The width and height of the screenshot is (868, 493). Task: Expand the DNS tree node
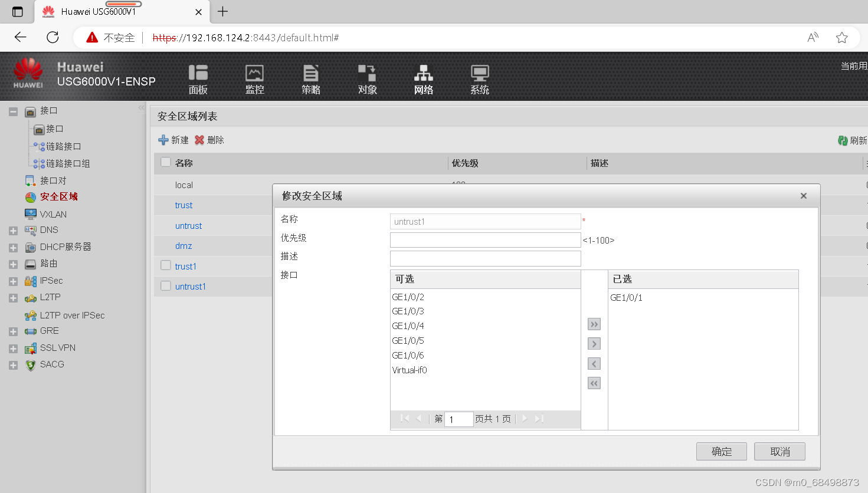click(x=13, y=230)
